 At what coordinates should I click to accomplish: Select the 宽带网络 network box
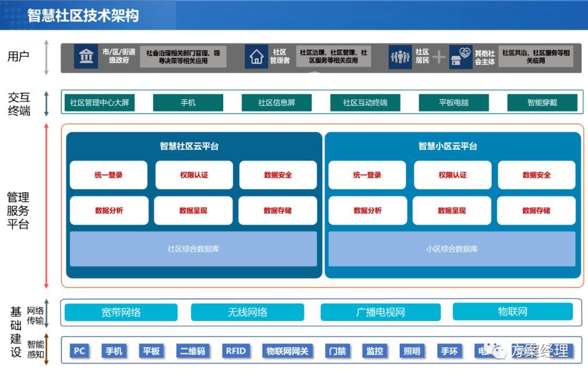coord(121,312)
